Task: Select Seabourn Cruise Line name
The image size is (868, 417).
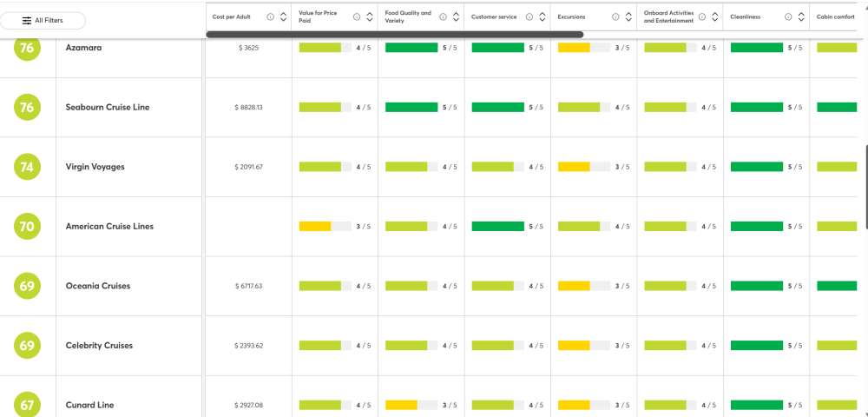Action: [x=108, y=108]
